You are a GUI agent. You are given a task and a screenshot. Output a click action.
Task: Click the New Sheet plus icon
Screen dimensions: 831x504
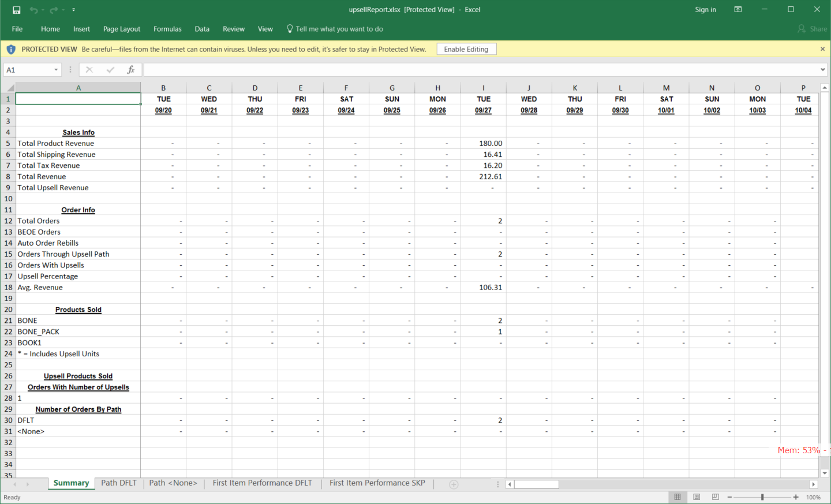454,484
